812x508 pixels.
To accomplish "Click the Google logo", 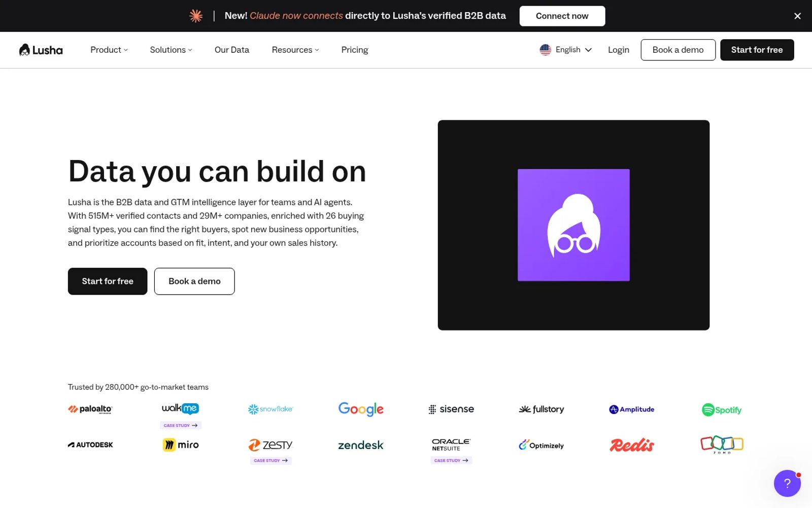I will point(361,409).
